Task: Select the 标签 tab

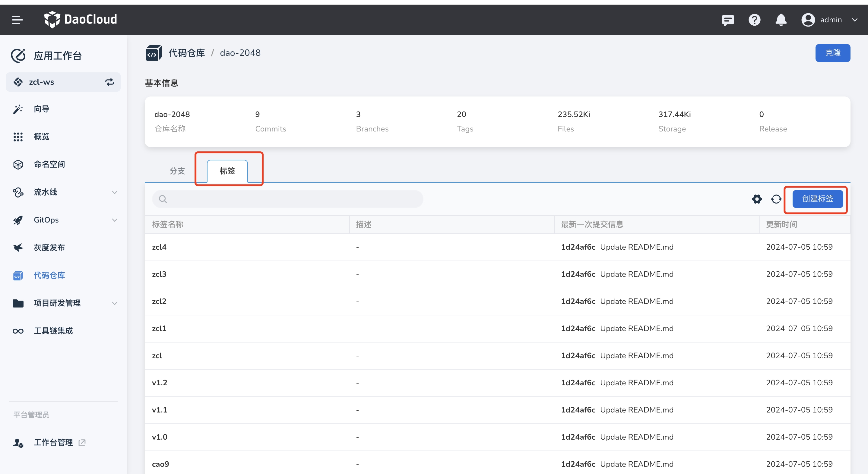Action: click(227, 171)
